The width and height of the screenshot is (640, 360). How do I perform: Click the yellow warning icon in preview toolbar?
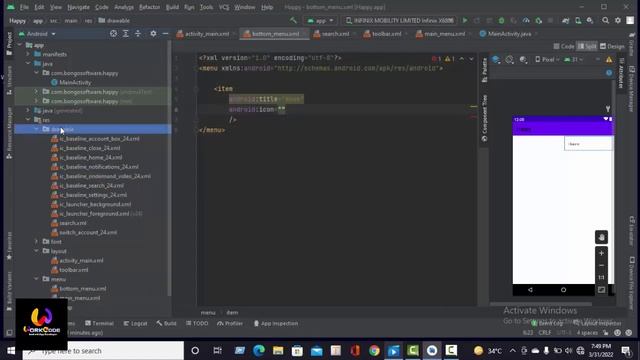[609, 60]
